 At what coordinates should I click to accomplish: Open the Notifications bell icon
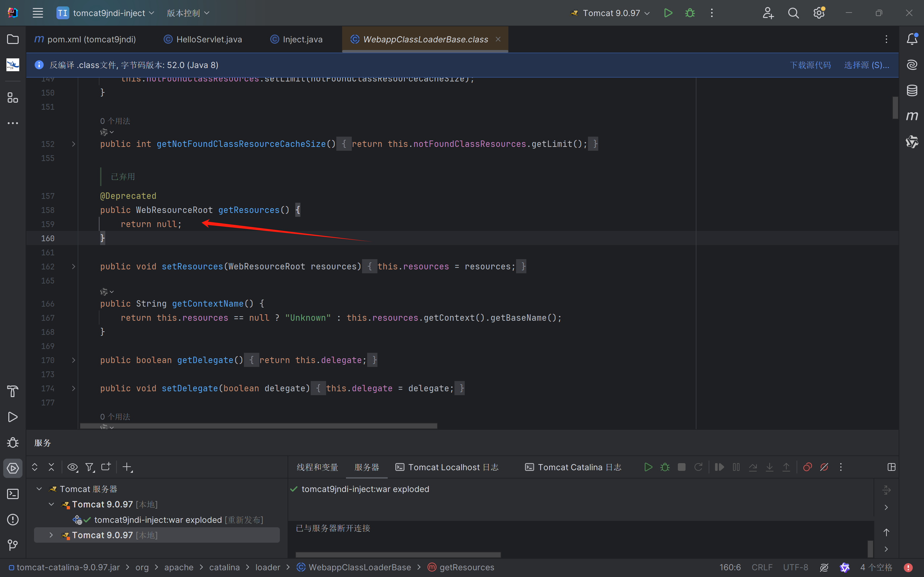tap(912, 39)
